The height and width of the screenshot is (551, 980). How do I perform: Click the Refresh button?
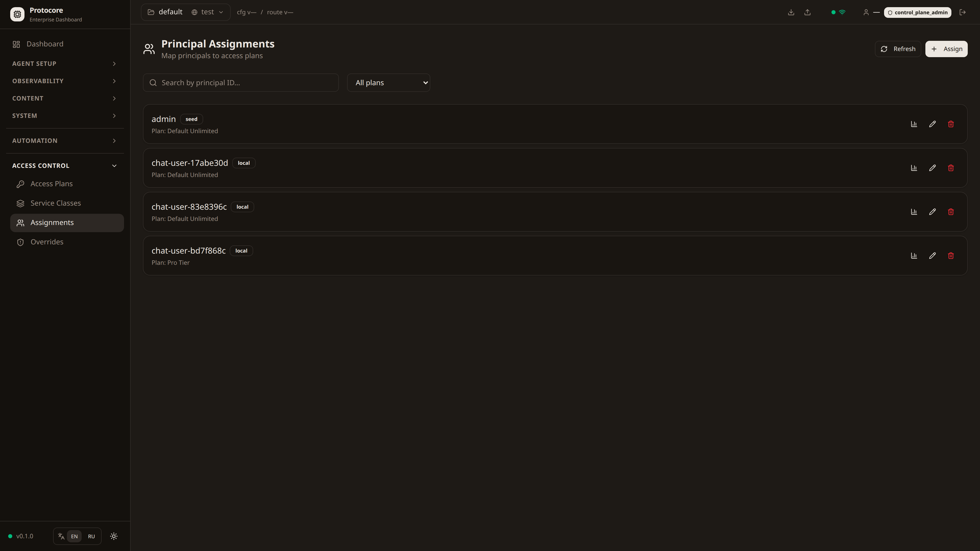coord(898,49)
